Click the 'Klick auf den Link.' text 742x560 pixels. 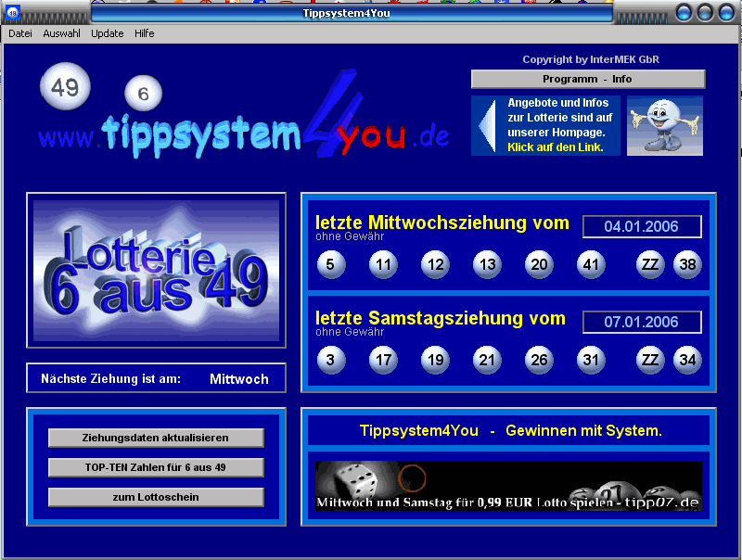click(555, 147)
